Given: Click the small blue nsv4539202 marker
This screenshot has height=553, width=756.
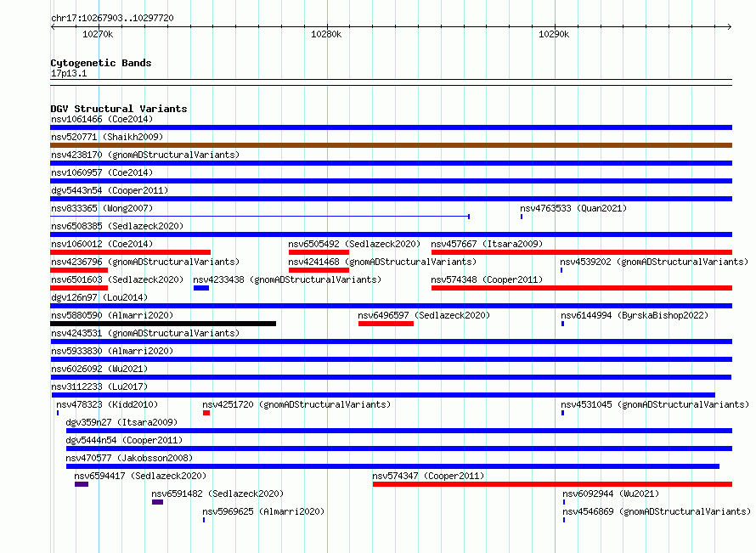Looking at the screenshot, I should tap(561, 270).
